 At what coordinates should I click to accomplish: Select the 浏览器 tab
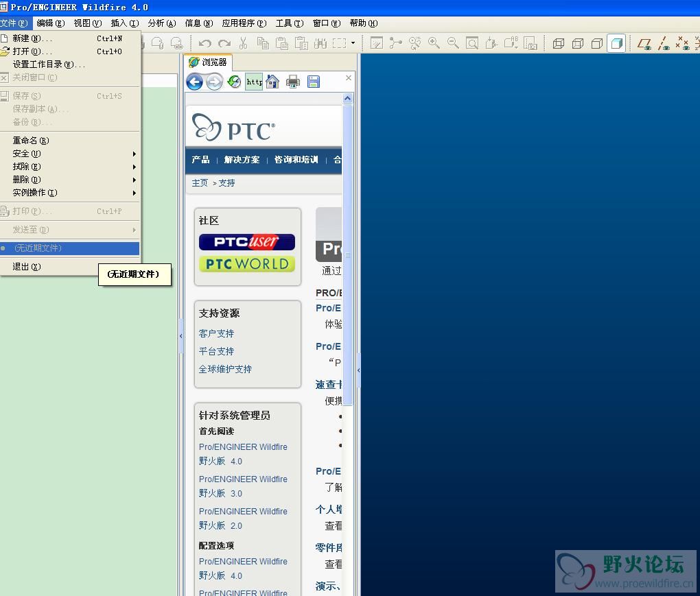[209, 62]
